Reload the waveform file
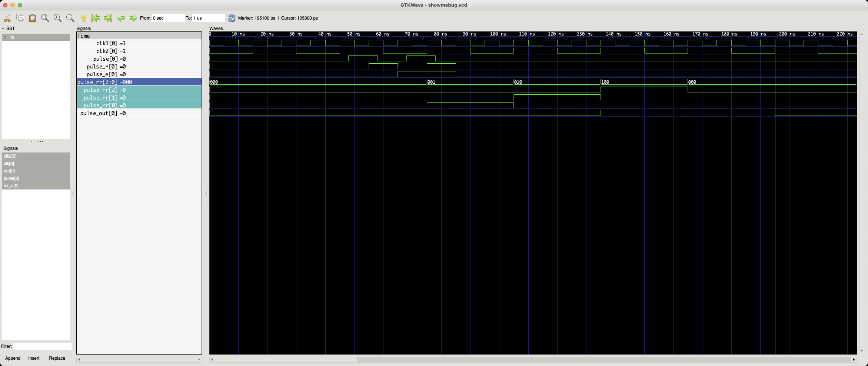Image resolution: width=868 pixels, height=366 pixels. click(232, 18)
